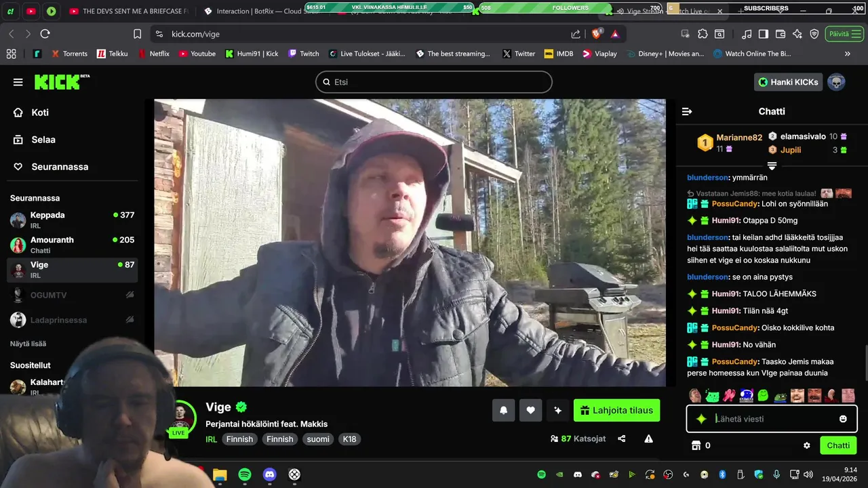Reload the page in browser
868x488 pixels.
click(45, 34)
